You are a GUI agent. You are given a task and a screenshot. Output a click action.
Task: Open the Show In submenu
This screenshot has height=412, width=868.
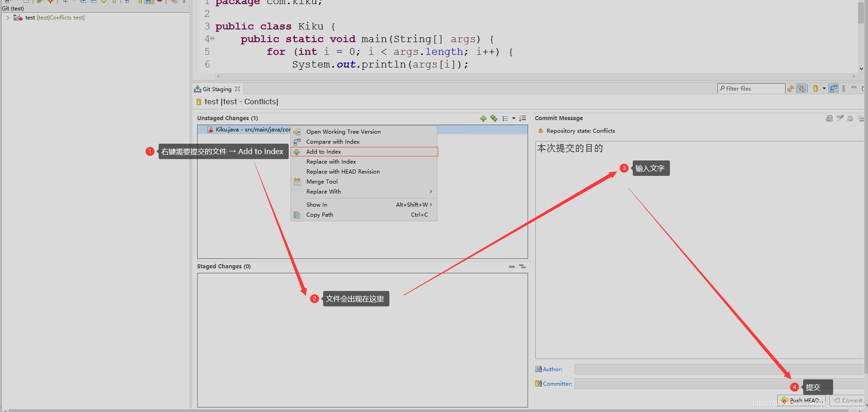point(364,205)
